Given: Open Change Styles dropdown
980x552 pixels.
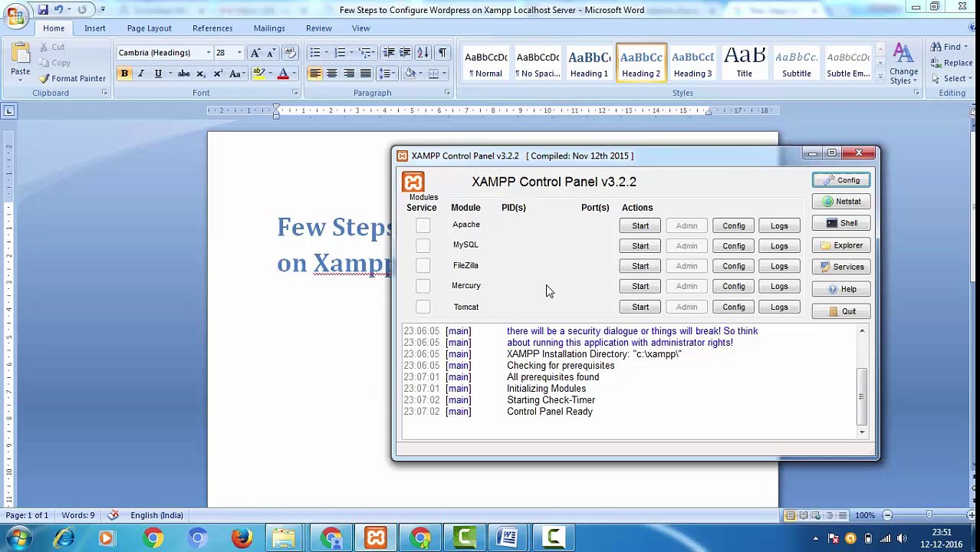Looking at the screenshot, I should (x=903, y=64).
